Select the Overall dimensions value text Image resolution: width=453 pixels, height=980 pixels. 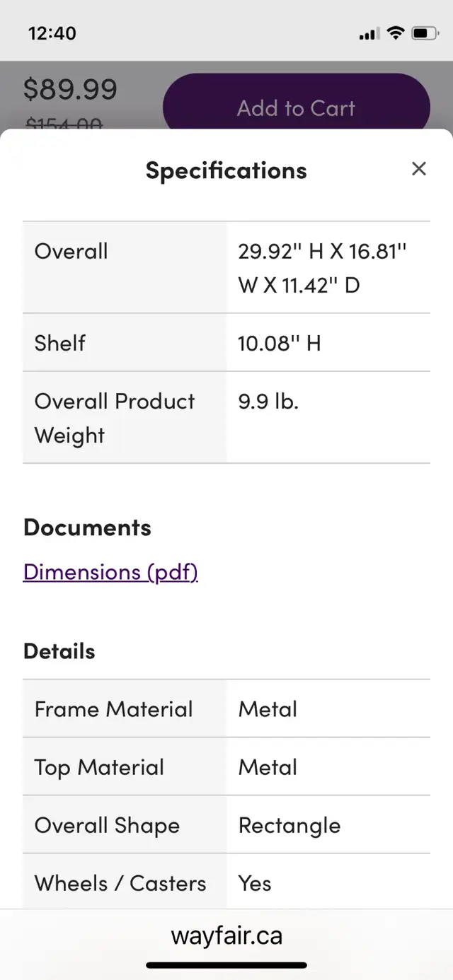click(322, 268)
